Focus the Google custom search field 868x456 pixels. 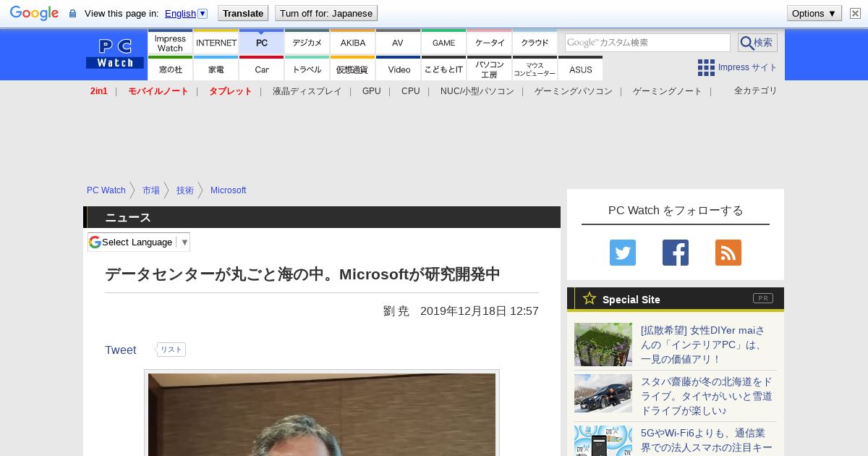pyautogui.click(x=647, y=43)
